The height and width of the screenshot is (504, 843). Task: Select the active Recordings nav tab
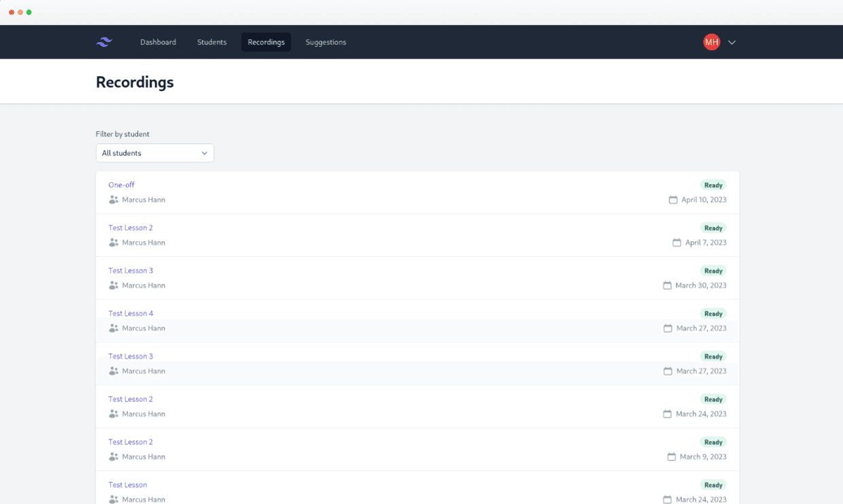266,42
